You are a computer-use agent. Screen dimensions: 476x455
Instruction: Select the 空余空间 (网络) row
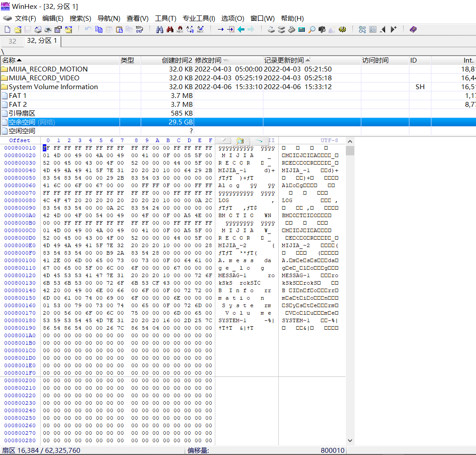click(238, 122)
